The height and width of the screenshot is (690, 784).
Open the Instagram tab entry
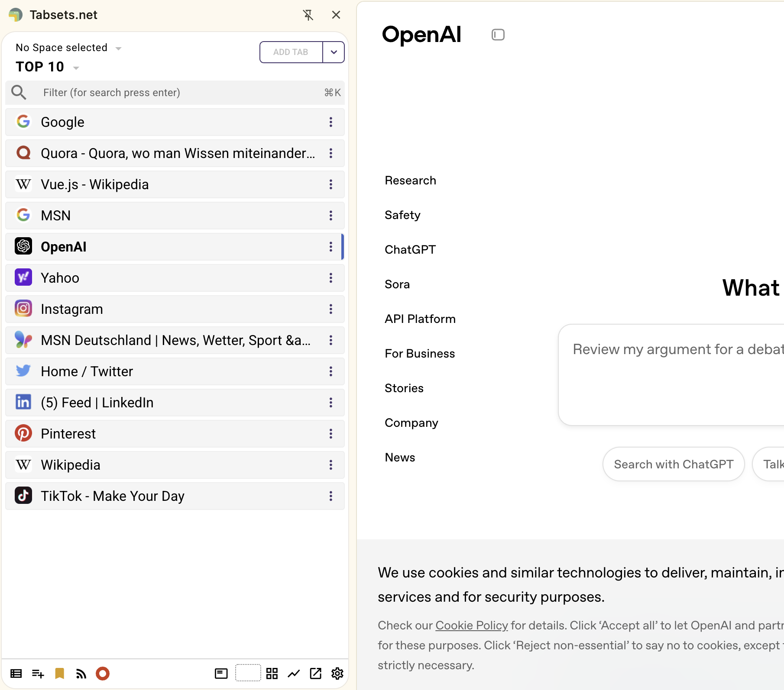pos(175,309)
